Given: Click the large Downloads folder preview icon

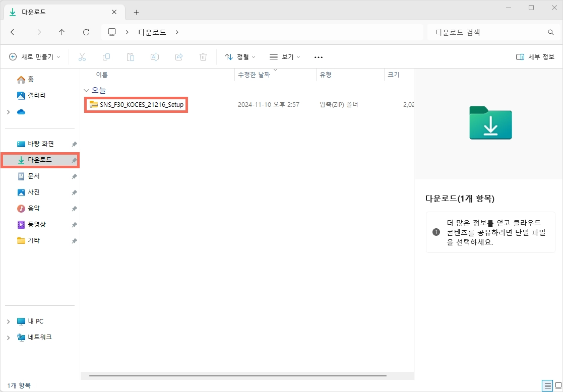Looking at the screenshot, I should 490,123.
